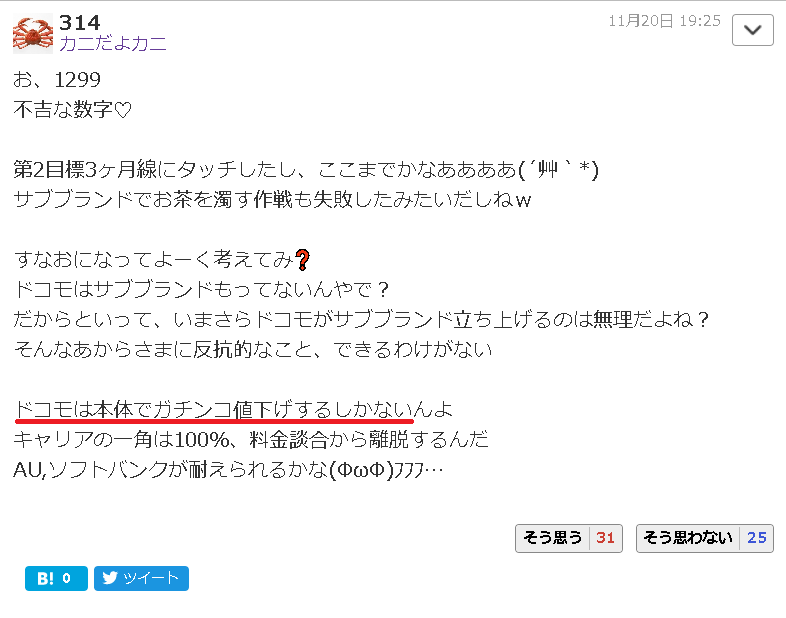This screenshot has width=786, height=618.
Task: Click the disagree count 25
Action: tap(756, 538)
